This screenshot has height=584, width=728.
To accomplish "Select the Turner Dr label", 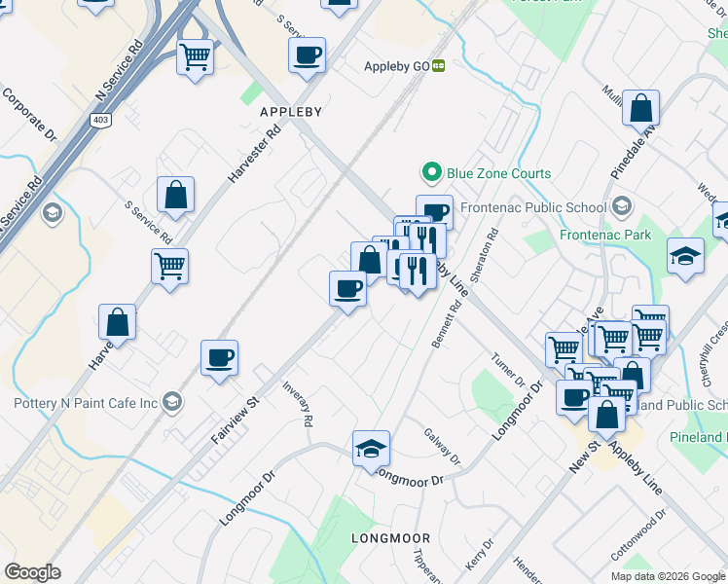I will click(508, 370).
